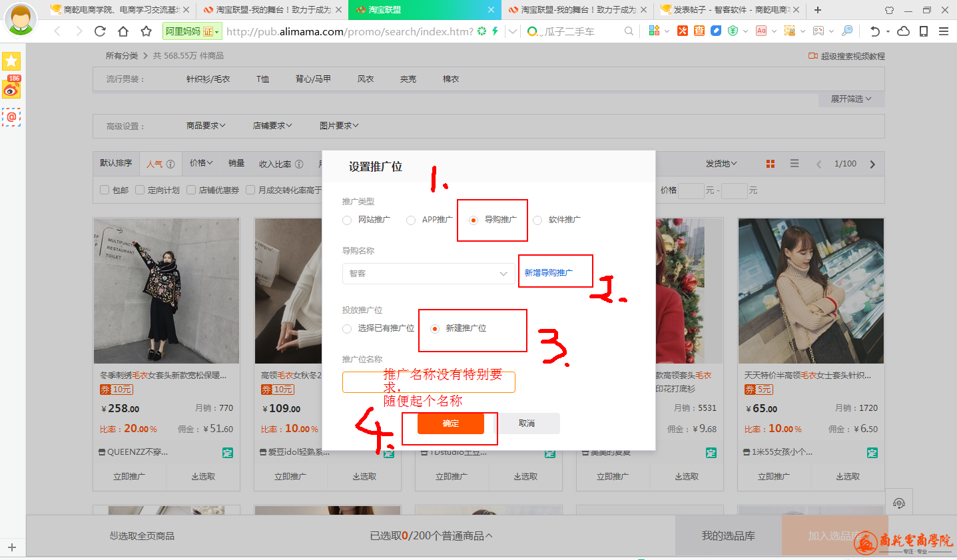Sort by 销量

pyautogui.click(x=236, y=163)
